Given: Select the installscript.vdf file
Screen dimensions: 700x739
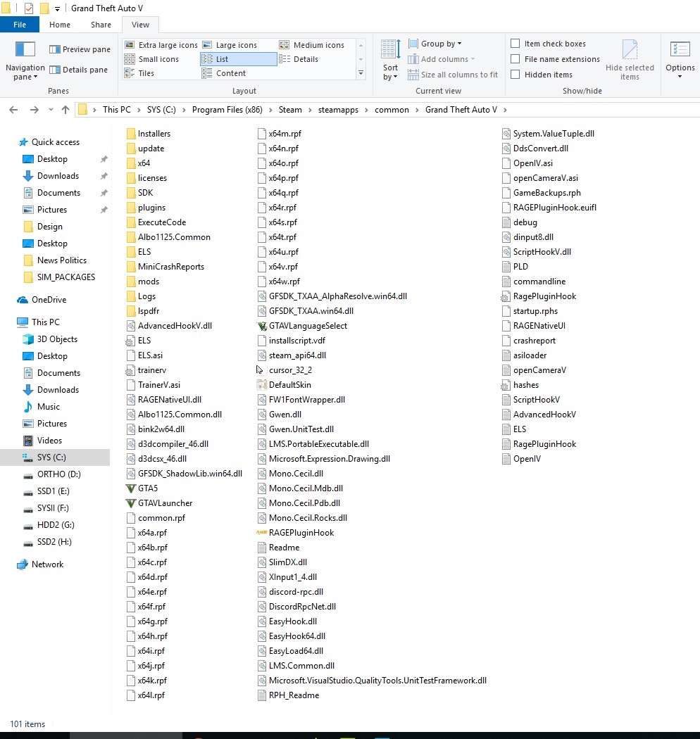Looking at the screenshot, I should [x=292, y=340].
